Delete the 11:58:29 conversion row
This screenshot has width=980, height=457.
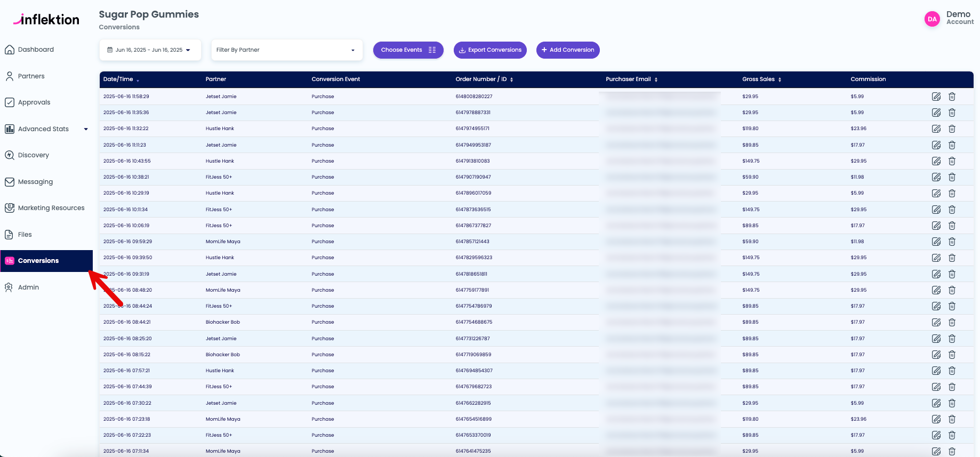pos(952,97)
